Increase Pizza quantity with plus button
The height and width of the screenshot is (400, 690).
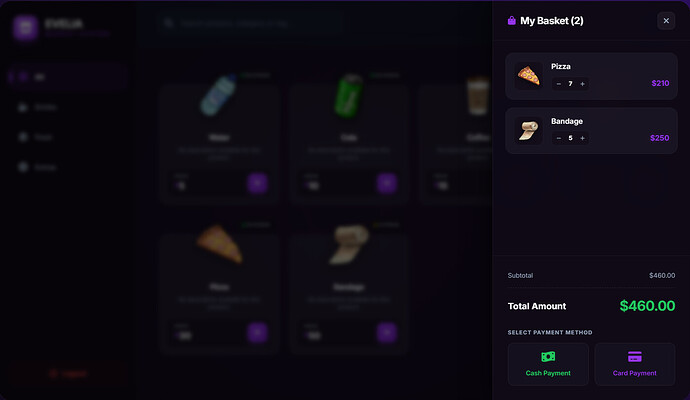(582, 84)
